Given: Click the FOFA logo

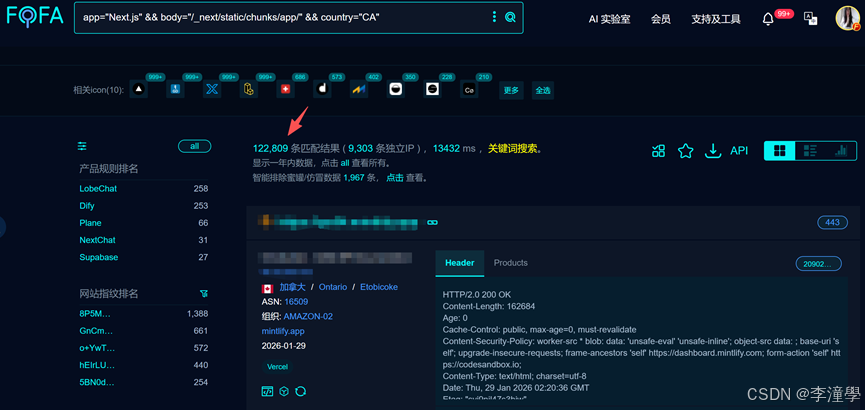Looking at the screenshot, I should (35, 17).
